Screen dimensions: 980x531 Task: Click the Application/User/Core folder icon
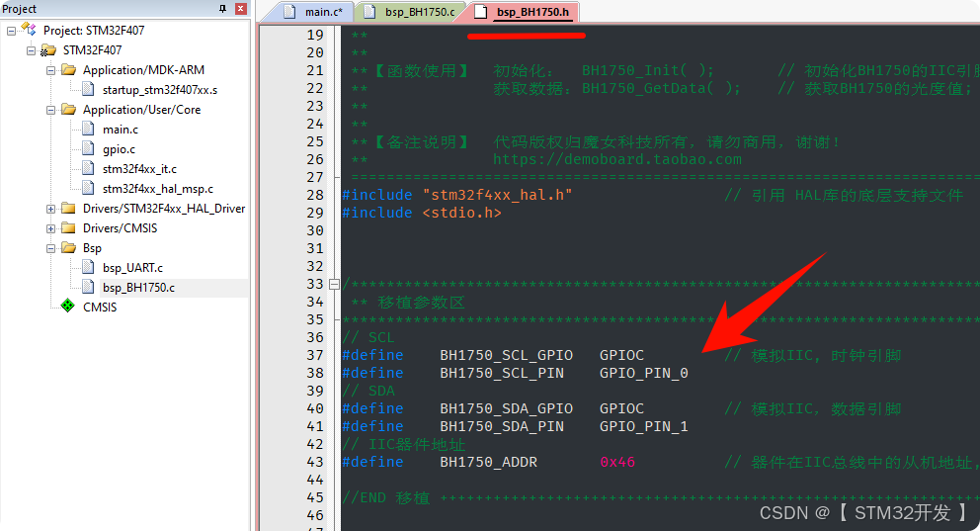point(69,110)
